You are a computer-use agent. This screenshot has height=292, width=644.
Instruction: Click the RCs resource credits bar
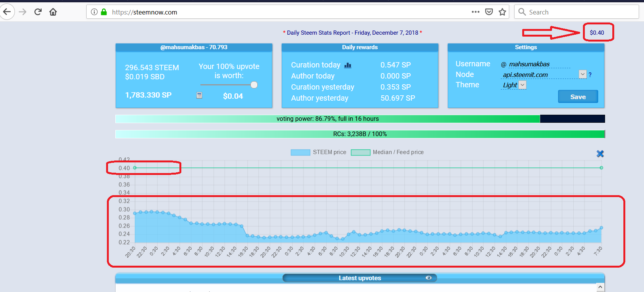pos(360,134)
